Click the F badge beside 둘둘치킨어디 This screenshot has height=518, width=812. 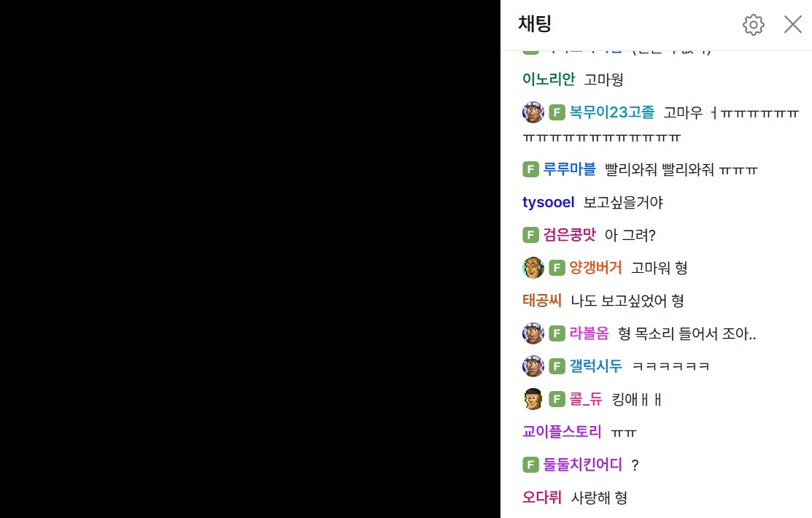click(x=530, y=465)
